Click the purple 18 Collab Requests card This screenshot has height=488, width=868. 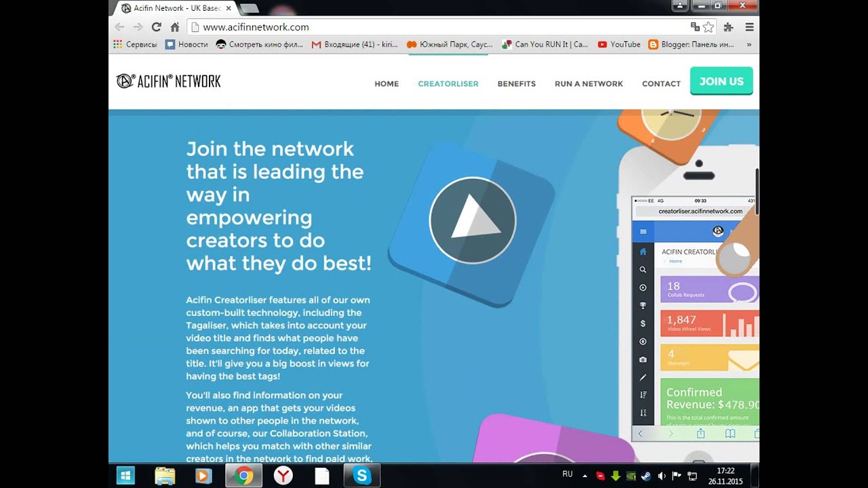(710, 289)
